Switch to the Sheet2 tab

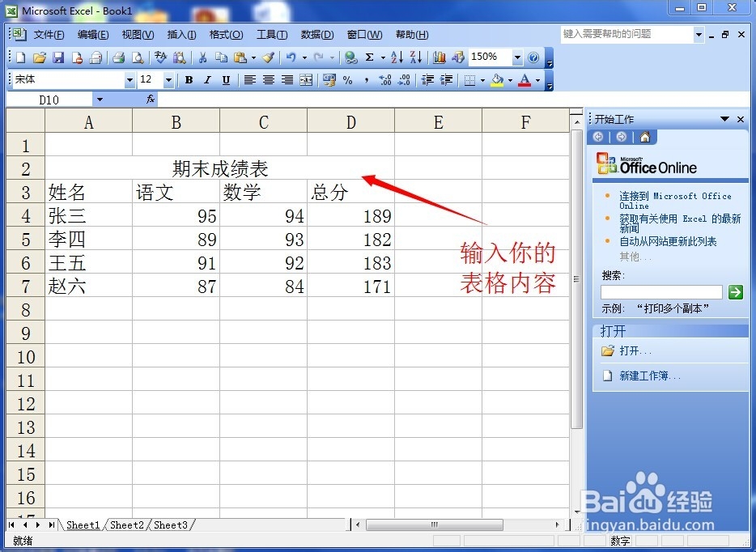127,524
